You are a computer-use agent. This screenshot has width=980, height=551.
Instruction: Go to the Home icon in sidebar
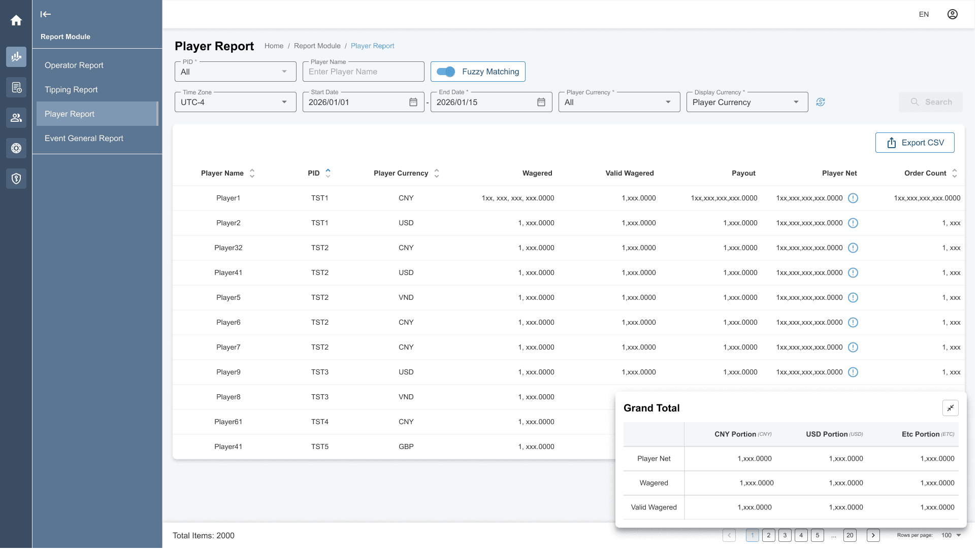coord(16,20)
